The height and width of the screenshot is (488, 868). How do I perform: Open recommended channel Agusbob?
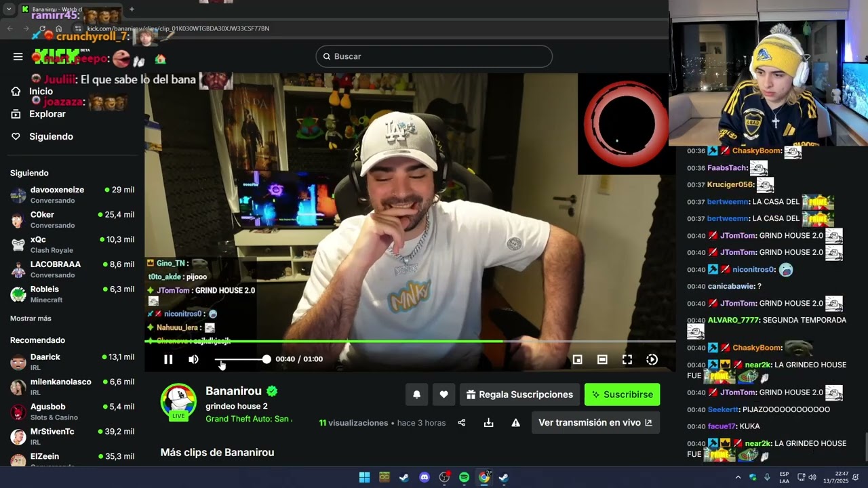tap(72, 411)
